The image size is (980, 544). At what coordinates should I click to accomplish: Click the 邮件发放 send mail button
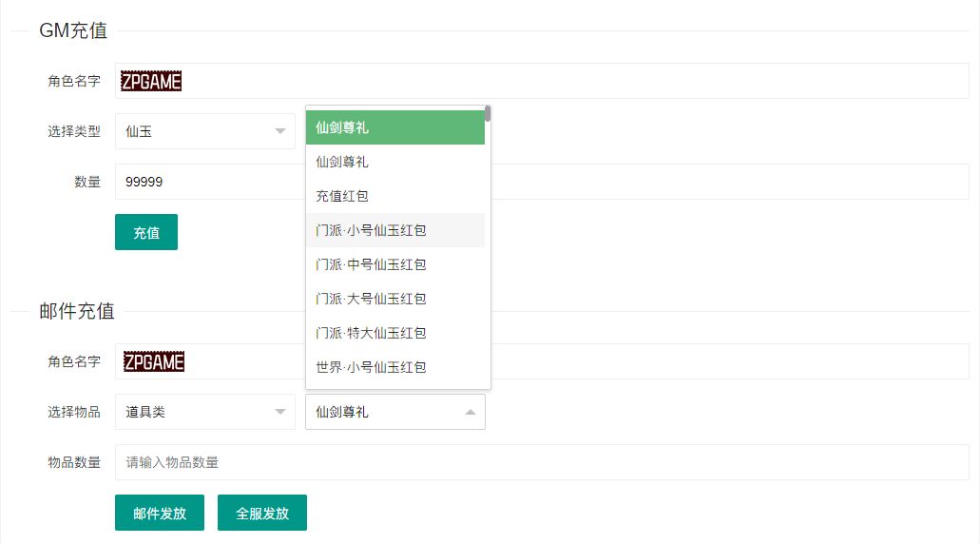click(160, 513)
